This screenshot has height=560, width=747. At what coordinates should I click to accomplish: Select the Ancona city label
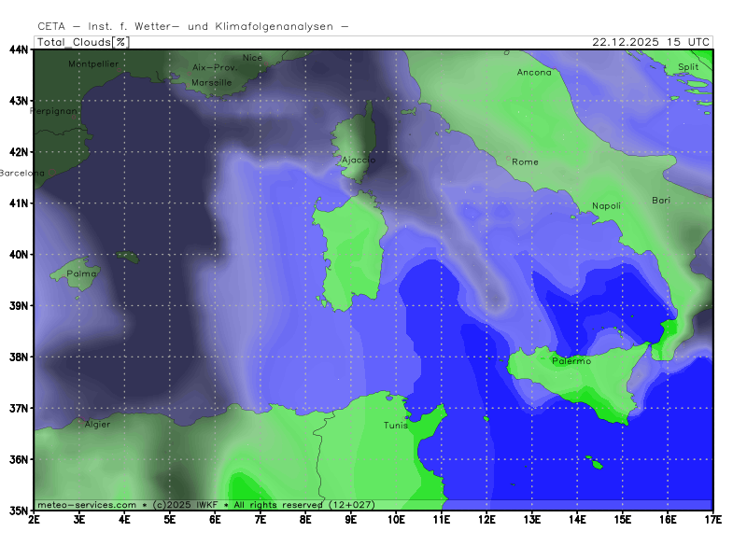tap(534, 72)
